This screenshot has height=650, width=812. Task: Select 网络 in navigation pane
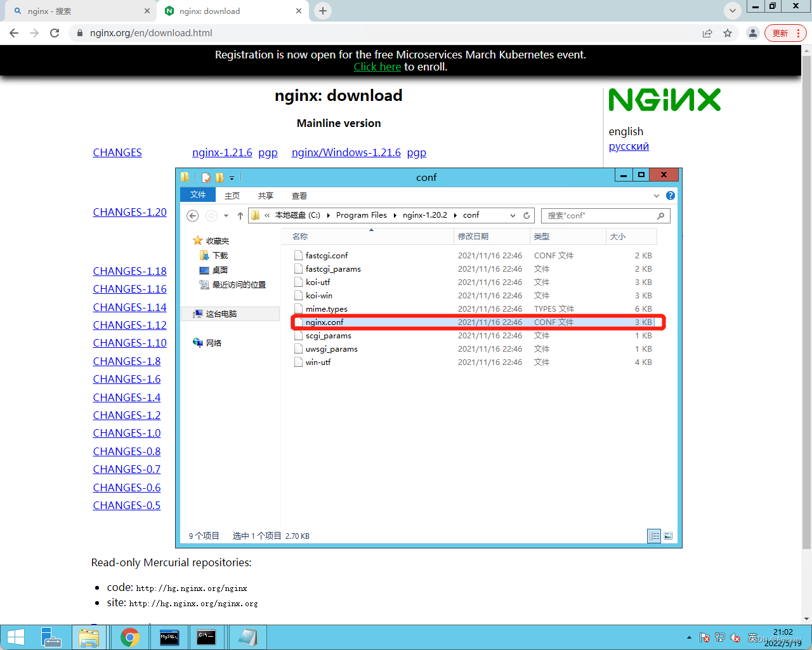[x=207, y=343]
